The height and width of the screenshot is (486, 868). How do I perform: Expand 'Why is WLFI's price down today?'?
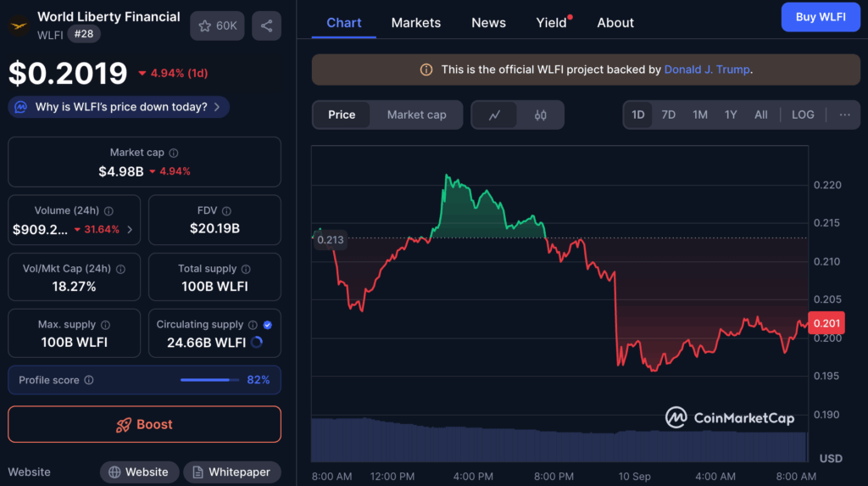(119, 107)
